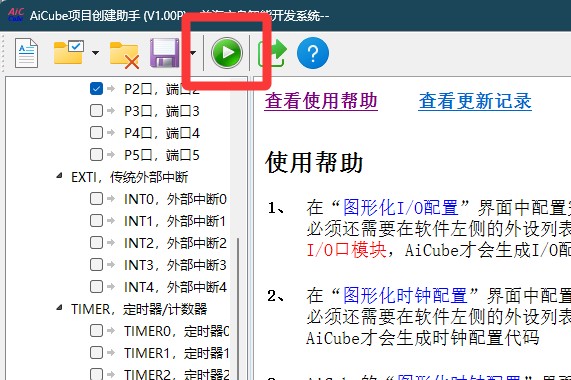571x380 pixels.
Task: Select the P4口，端口4 tree row label
Action: coord(162,133)
